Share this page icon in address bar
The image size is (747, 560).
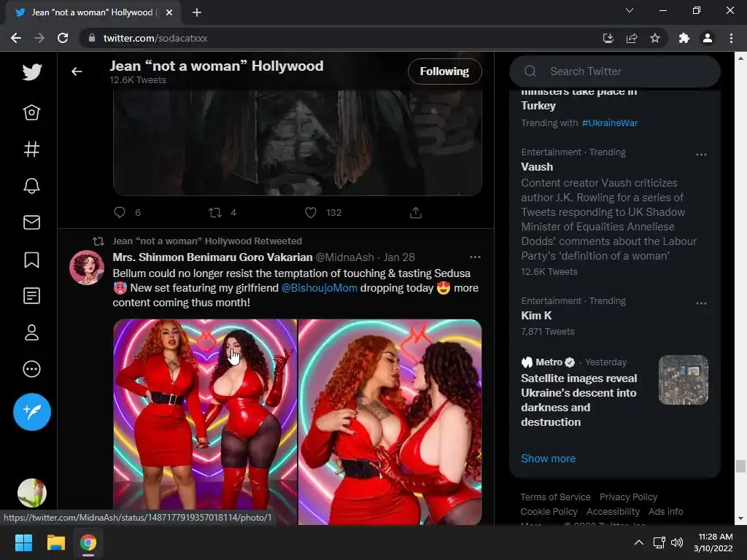[x=632, y=38]
